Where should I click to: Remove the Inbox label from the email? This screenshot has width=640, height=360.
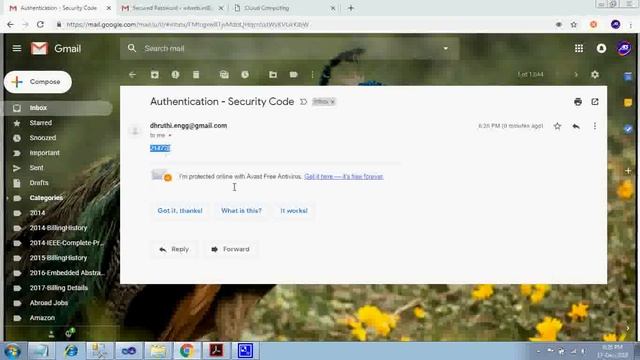[333, 102]
